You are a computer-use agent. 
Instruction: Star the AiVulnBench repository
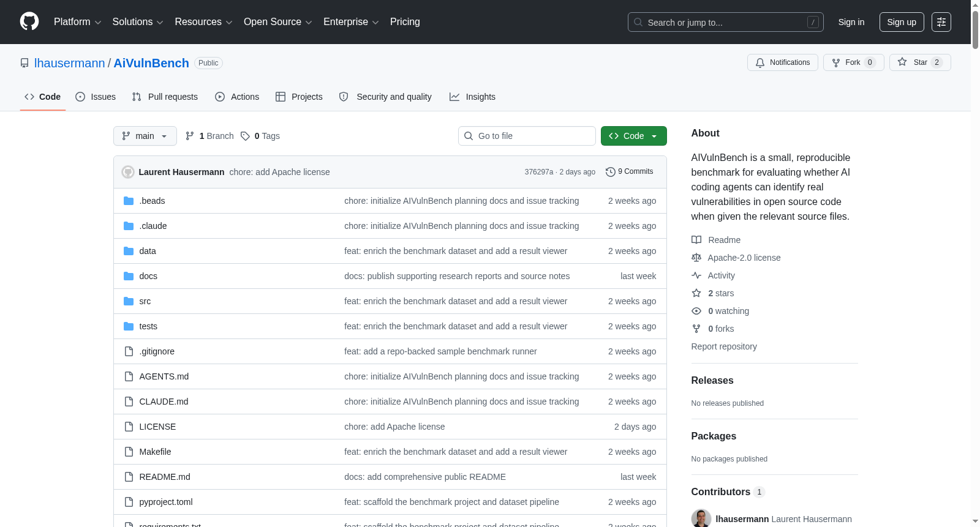920,62
